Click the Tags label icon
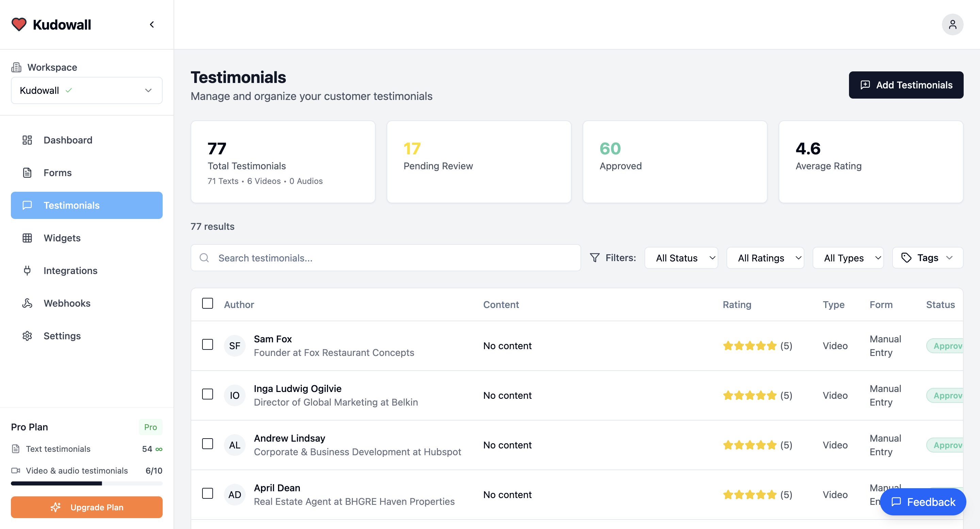The height and width of the screenshot is (529, 980). click(906, 258)
